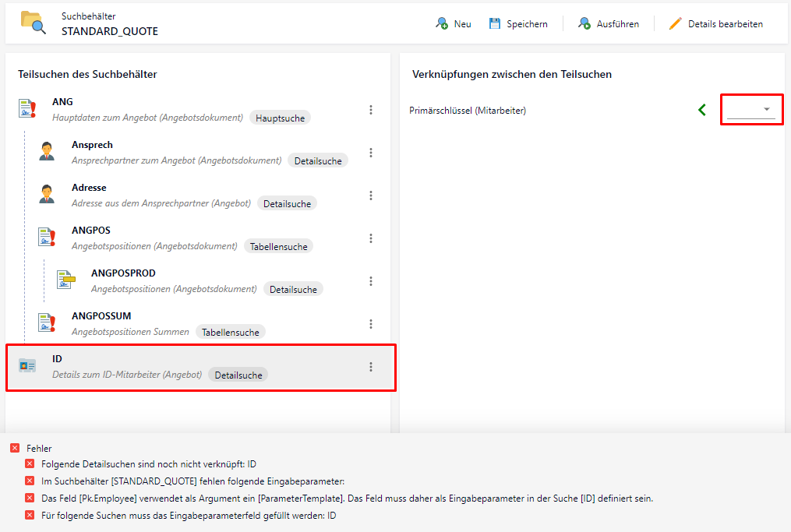This screenshot has height=532, width=791.
Task: Click message 'Folgende Detailsuchen sind noch nicht verknüpft: ID'
Action: pos(149,464)
